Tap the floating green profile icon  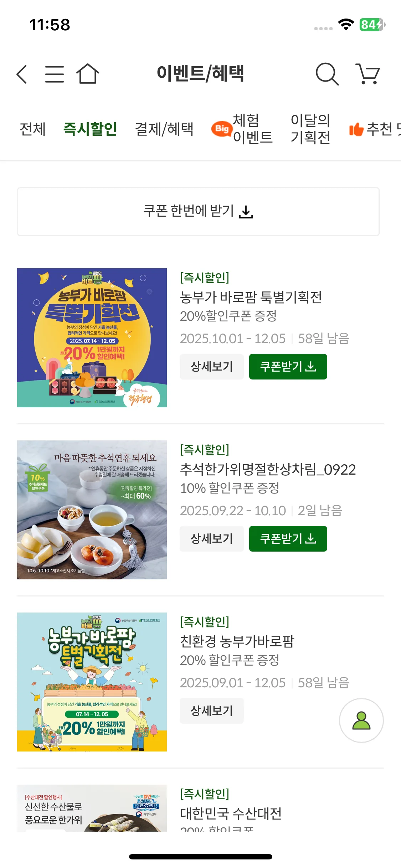click(x=361, y=720)
